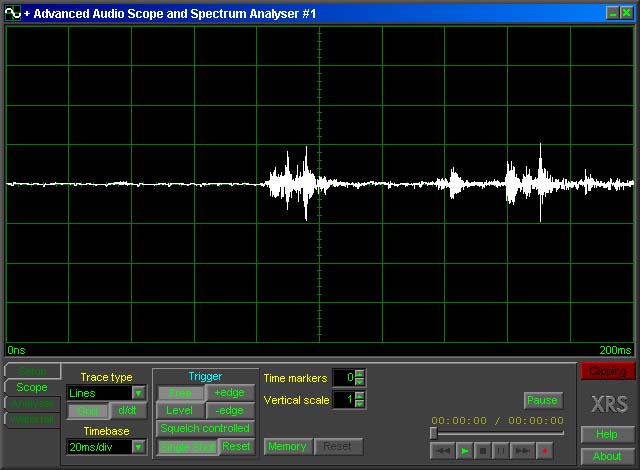Switch to the Waterfall tab
640x470 pixels.
tap(33, 420)
